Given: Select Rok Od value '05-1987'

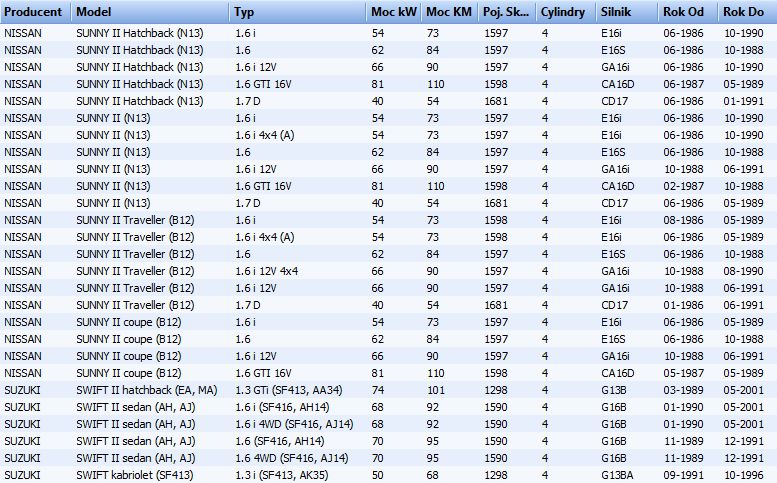Looking at the screenshot, I should tap(683, 374).
